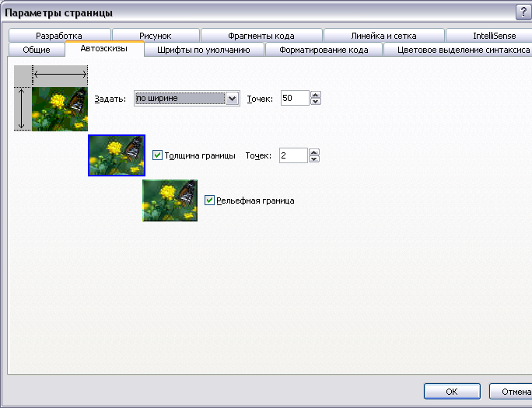Open the Задать combo box 'по ширине'

pyautogui.click(x=187, y=98)
